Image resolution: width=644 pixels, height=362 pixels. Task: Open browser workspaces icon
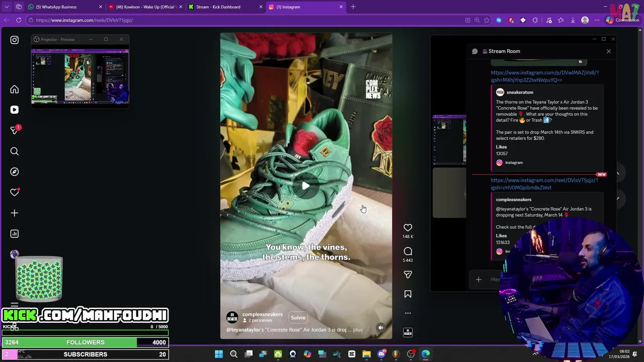19,7
